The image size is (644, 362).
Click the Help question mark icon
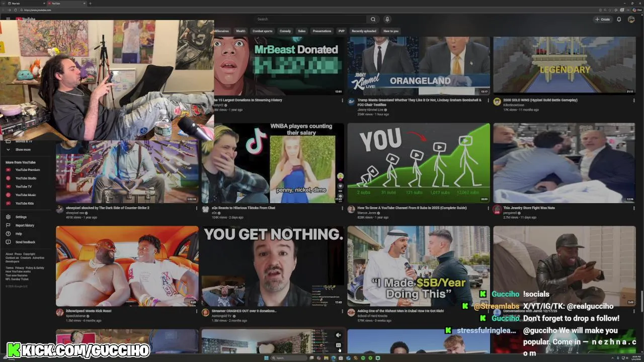pyautogui.click(x=8, y=234)
